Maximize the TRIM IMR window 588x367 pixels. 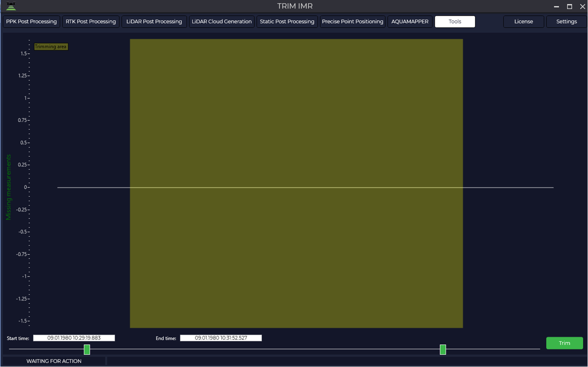coord(569,6)
